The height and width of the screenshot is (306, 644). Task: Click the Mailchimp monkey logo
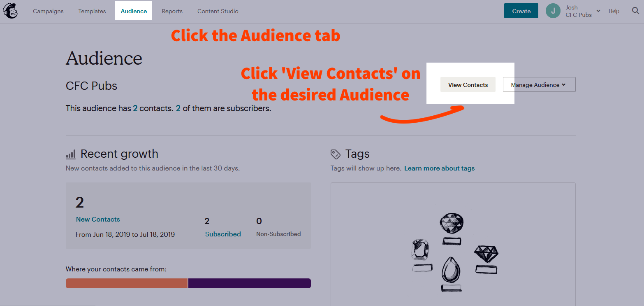pyautogui.click(x=11, y=11)
